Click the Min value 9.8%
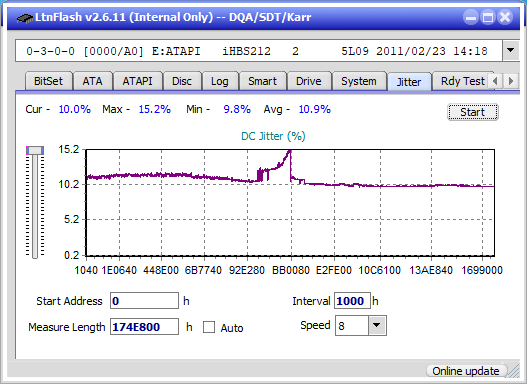 [237, 109]
